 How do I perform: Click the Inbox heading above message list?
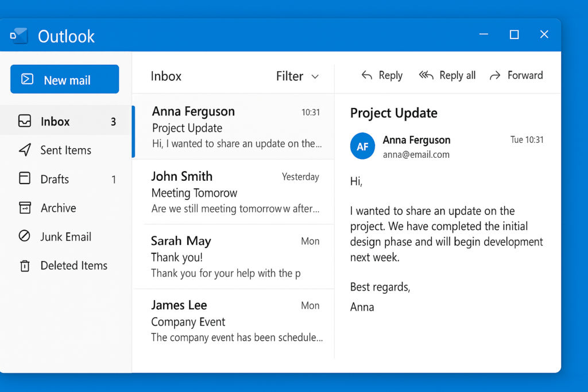tap(166, 76)
